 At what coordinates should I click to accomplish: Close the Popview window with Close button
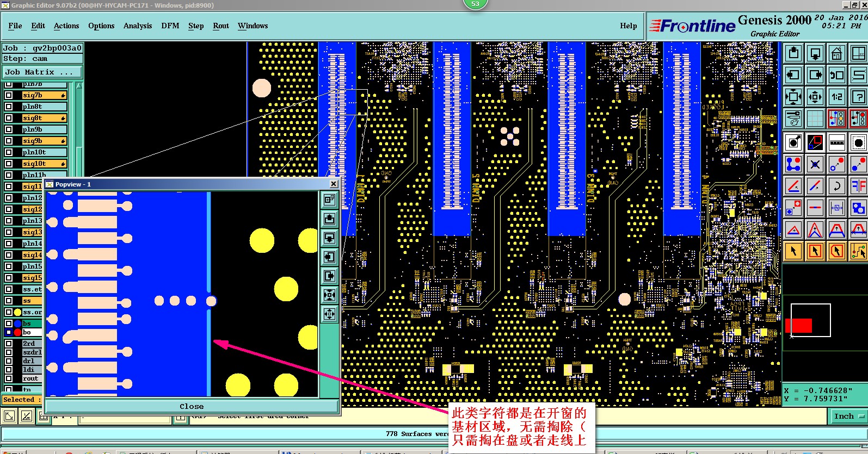coord(192,406)
